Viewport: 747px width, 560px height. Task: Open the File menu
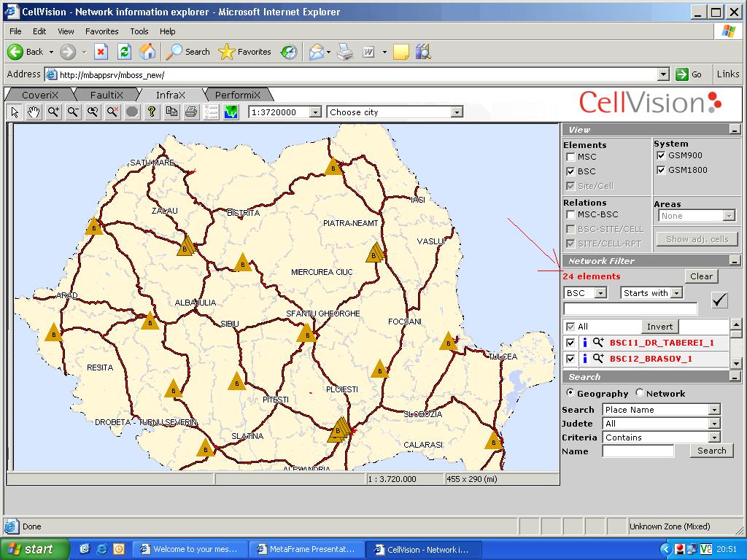pos(15,31)
